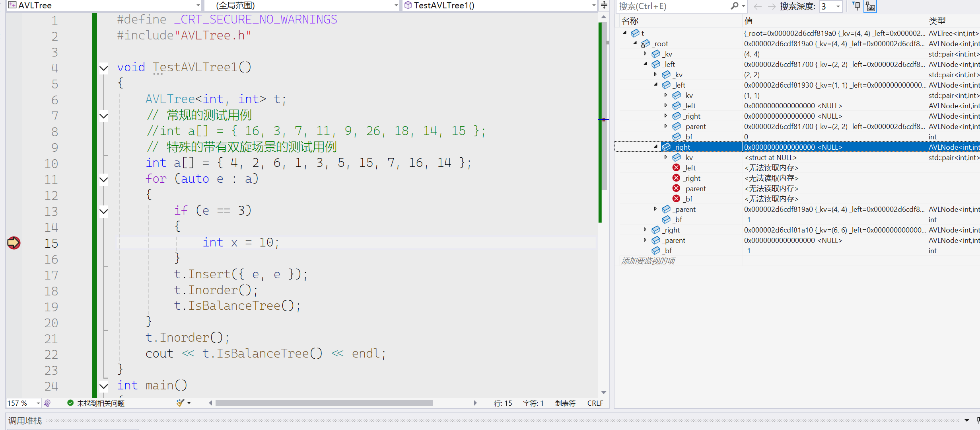Open the AVLTree project dropdown

tap(198, 6)
